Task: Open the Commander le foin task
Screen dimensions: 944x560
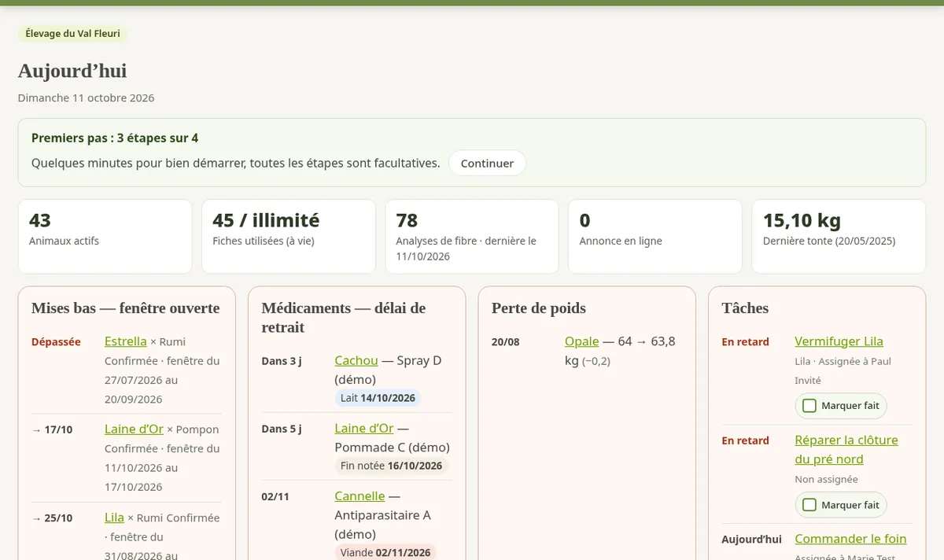Action: click(x=851, y=539)
